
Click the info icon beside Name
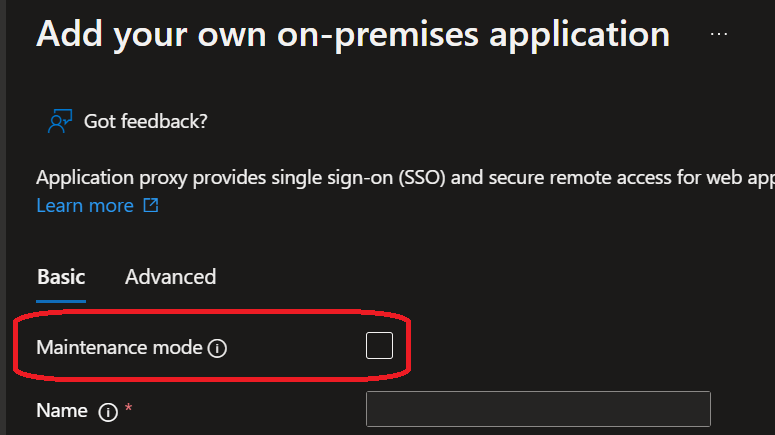(109, 411)
